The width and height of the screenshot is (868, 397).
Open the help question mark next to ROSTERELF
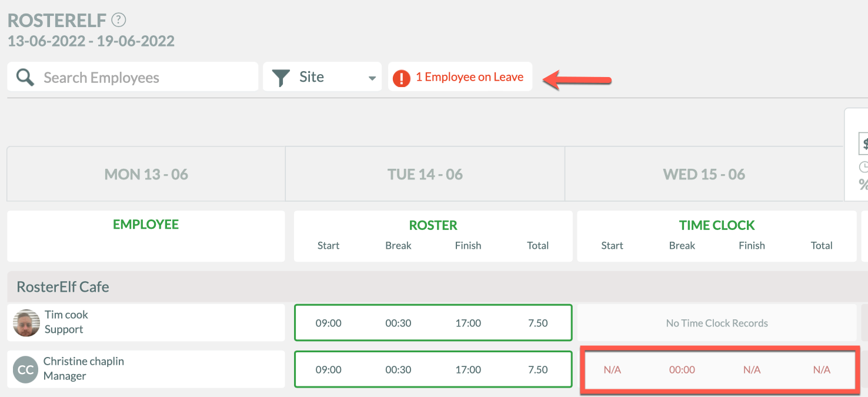click(x=119, y=20)
